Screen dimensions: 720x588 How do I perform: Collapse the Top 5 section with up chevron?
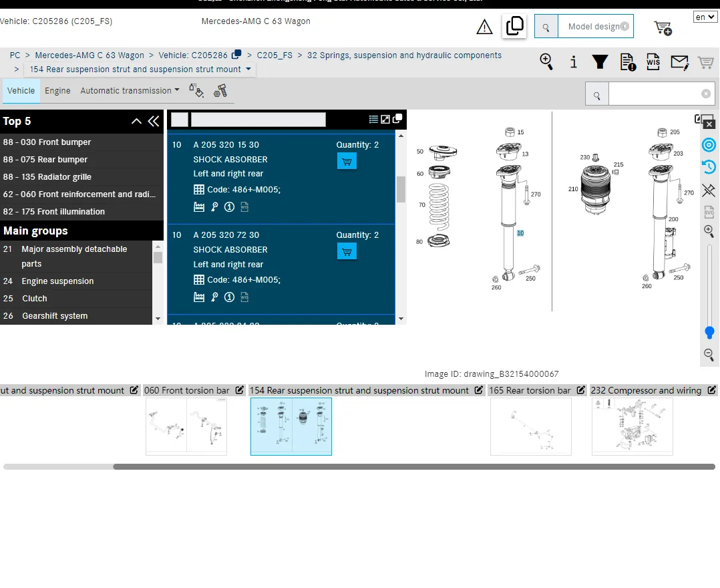(136, 122)
